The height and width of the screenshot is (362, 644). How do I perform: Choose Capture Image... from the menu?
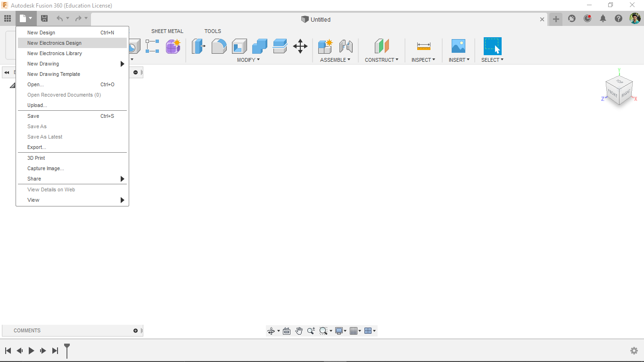[73, 168]
